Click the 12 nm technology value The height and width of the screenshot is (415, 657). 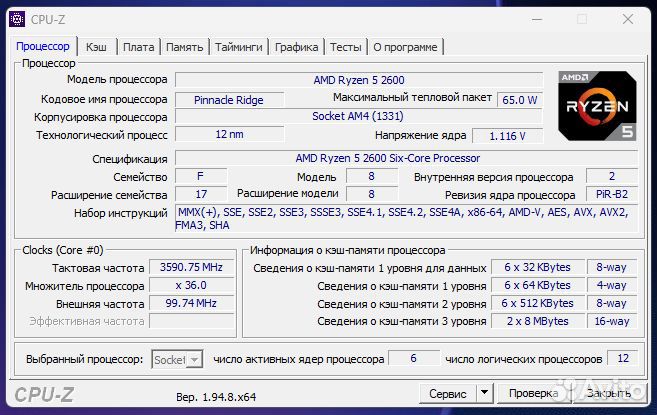pyautogui.click(x=229, y=135)
